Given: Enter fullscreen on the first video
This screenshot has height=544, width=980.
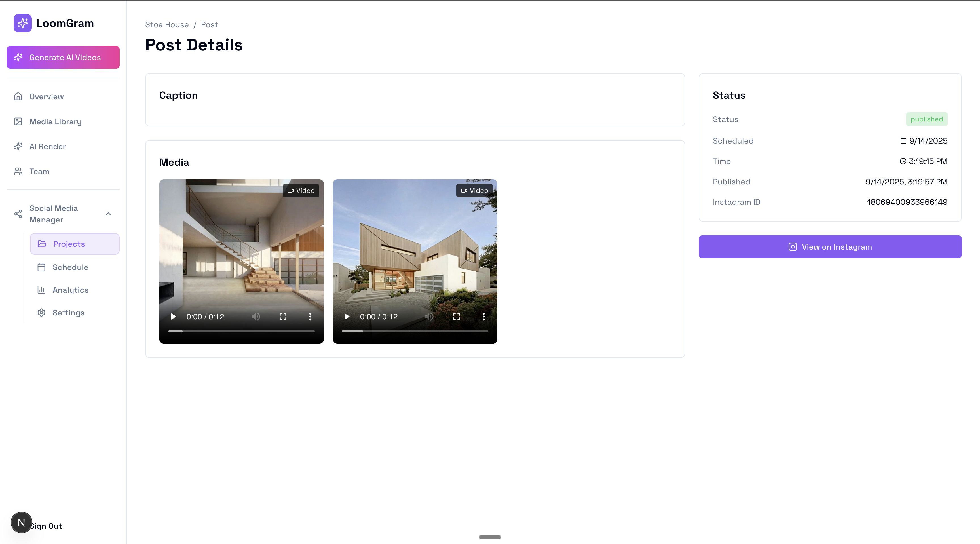Looking at the screenshot, I should pyautogui.click(x=283, y=317).
